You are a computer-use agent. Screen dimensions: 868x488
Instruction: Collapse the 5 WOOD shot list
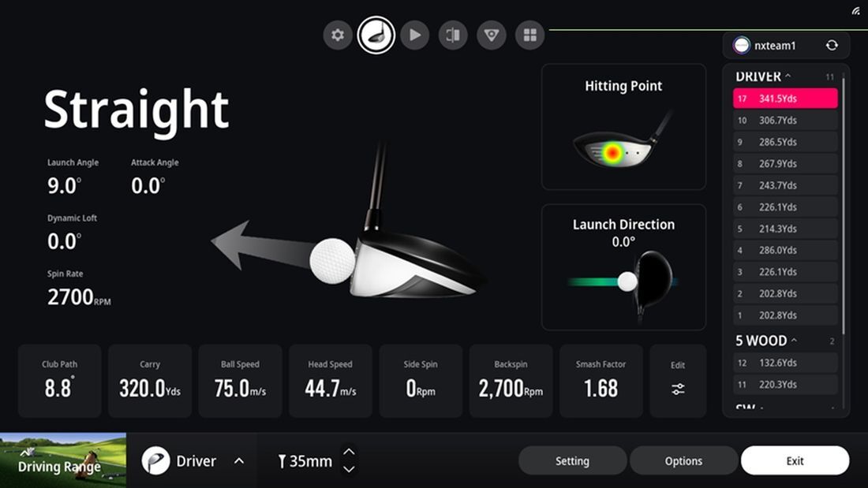794,341
